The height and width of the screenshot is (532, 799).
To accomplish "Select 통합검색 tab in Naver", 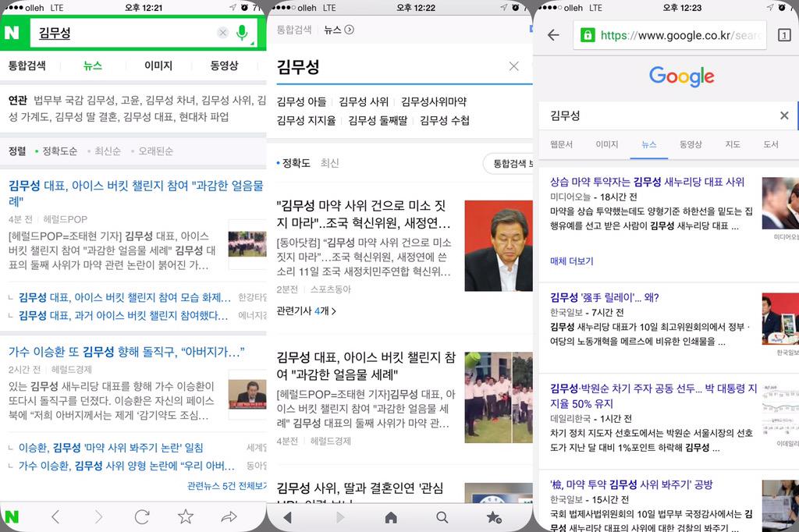I will pyautogui.click(x=27, y=66).
